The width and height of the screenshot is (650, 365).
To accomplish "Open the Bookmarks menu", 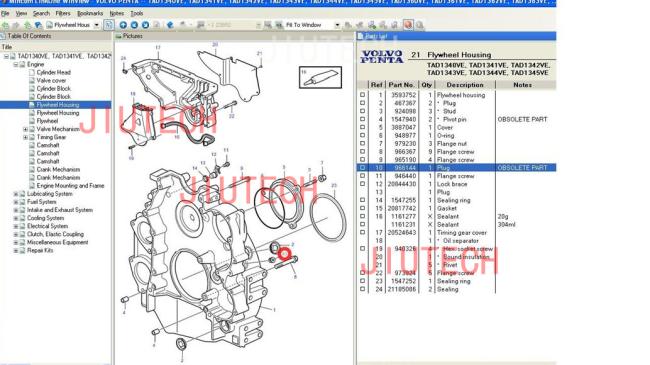I will [90, 14].
